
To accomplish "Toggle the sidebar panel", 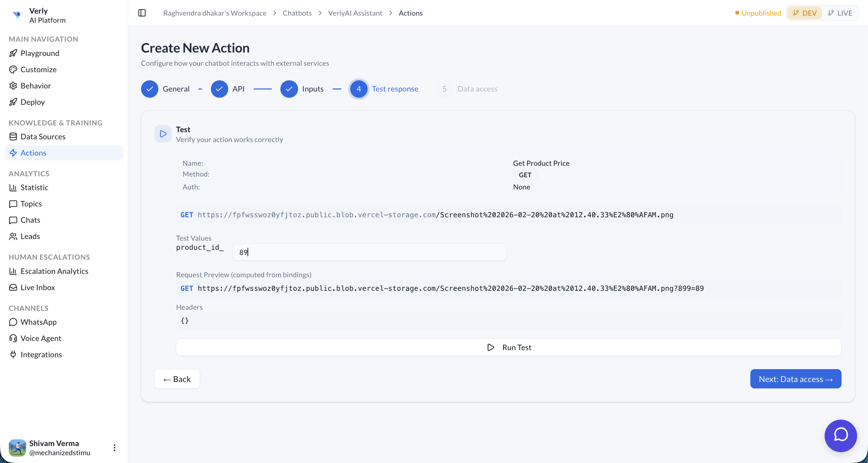I will coord(142,13).
